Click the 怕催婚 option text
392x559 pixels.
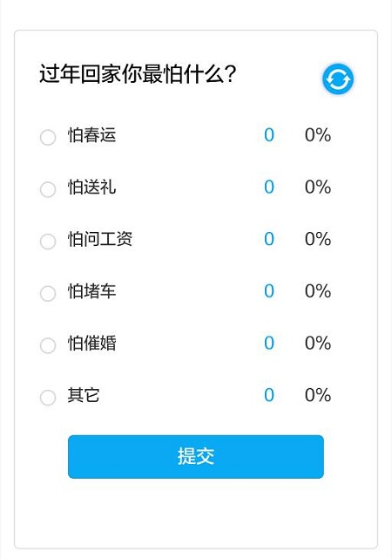coord(91,344)
